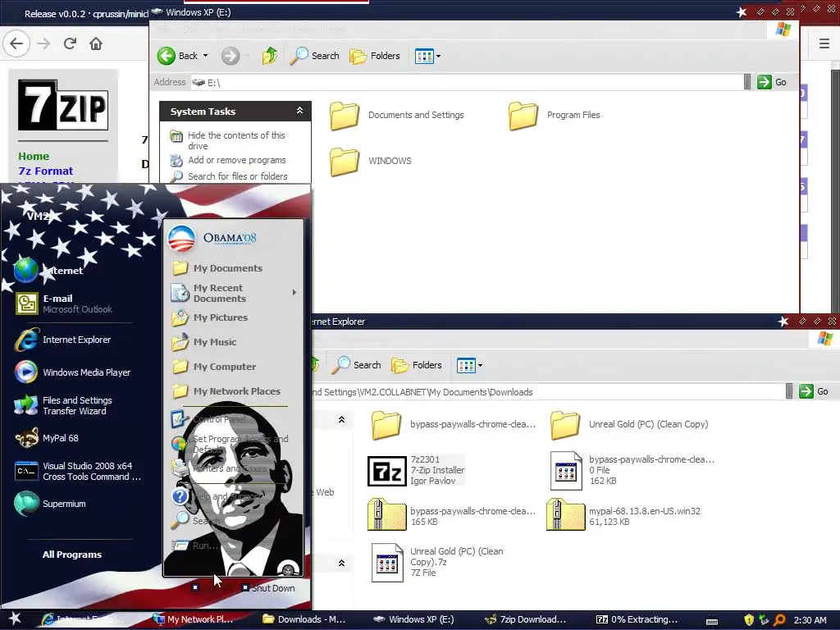Go to the browser home page icon
The width and height of the screenshot is (840, 630).
click(x=96, y=43)
